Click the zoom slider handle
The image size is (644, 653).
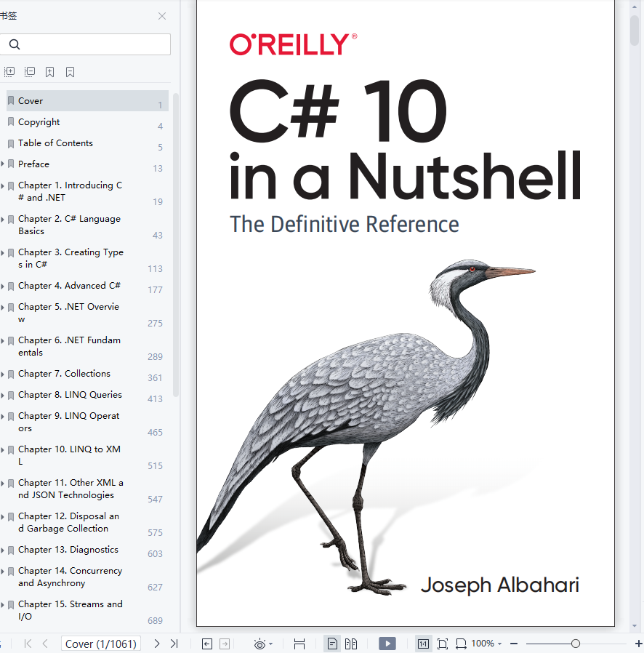576,644
